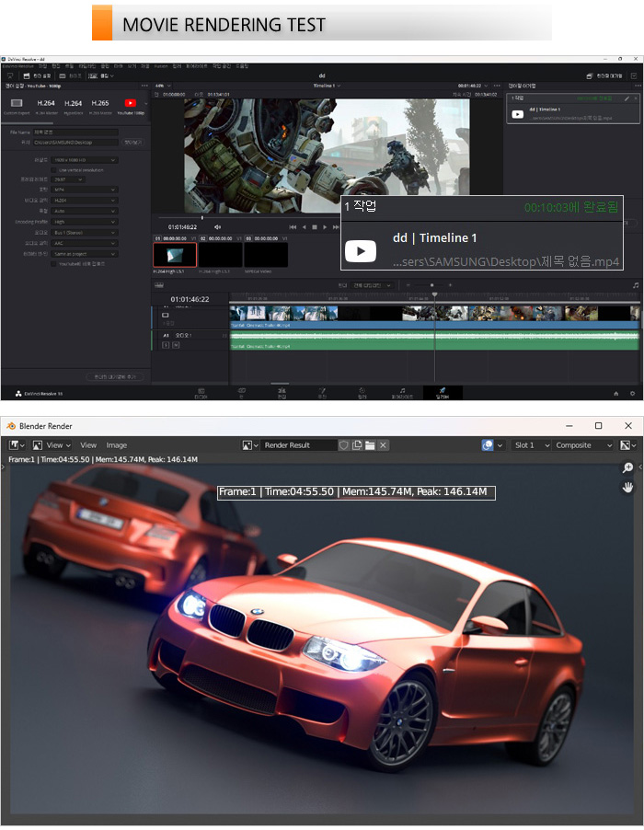Open the render range entire timeline dropdown
Viewport: 644px width, 830px height.
click(x=373, y=285)
